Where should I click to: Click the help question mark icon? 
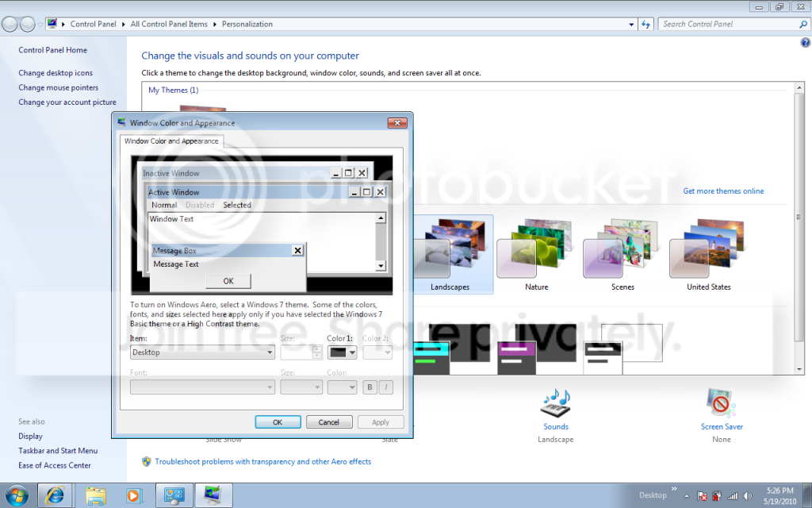pyautogui.click(x=806, y=43)
